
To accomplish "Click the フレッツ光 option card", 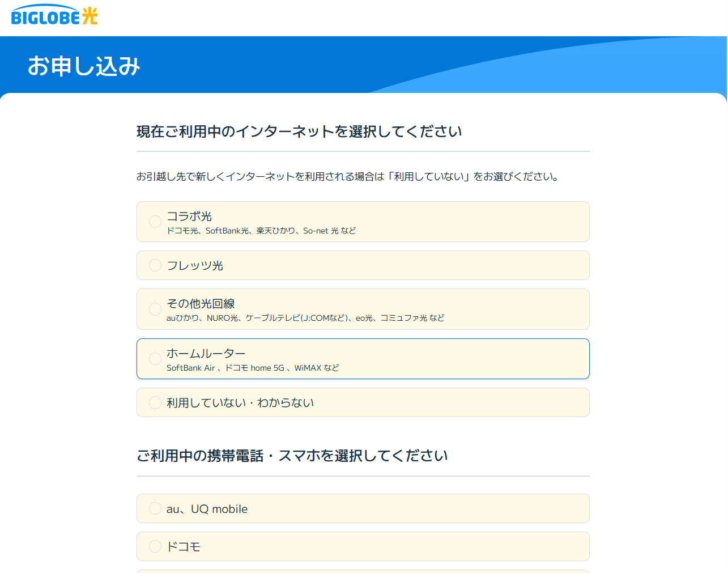I will point(363,265).
